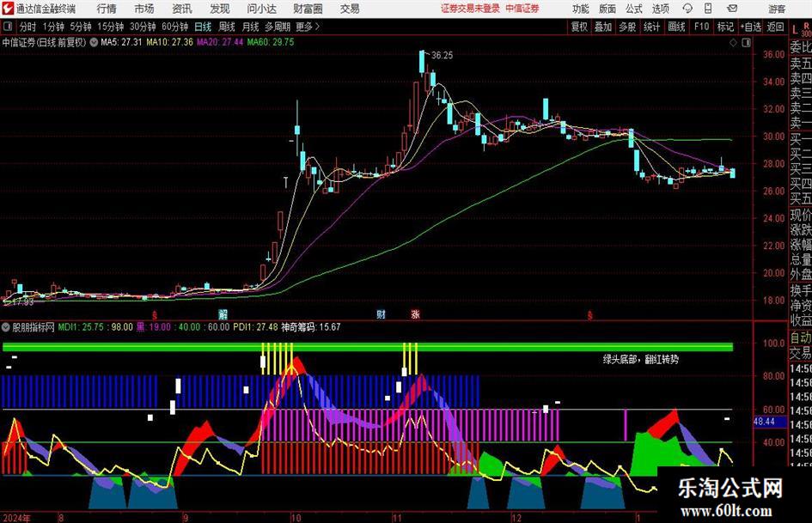Click the 返回 back button
This screenshot has height=523, width=812.
(x=775, y=27)
